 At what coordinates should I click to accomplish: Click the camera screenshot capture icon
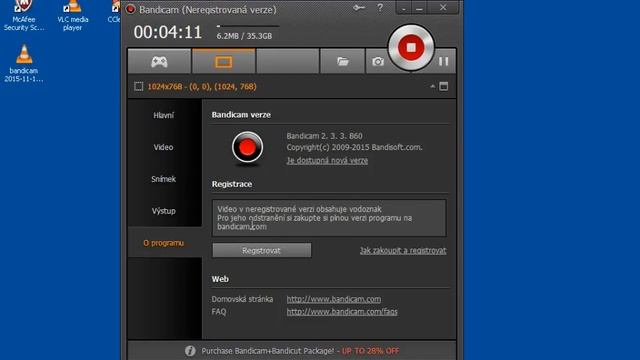tap(378, 62)
